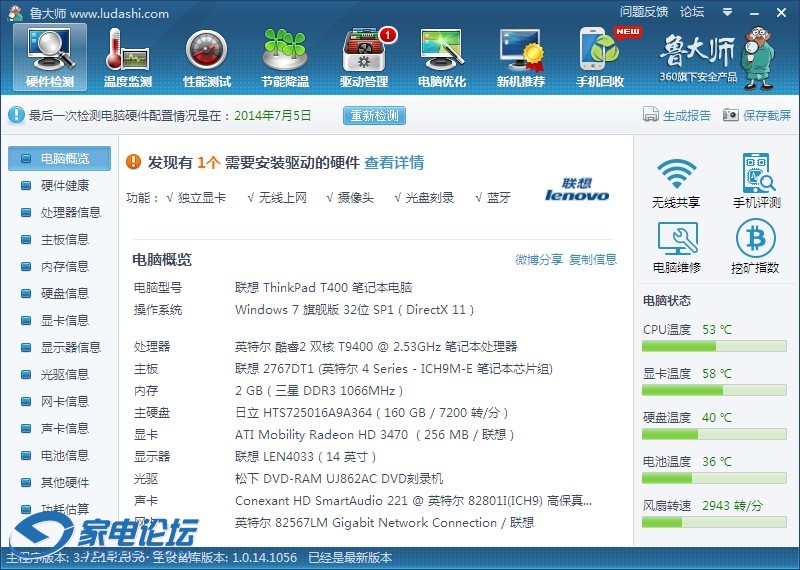800x570 pixels.
Task: Open the 电脑优化 PC optimization tool
Action: coord(442,57)
